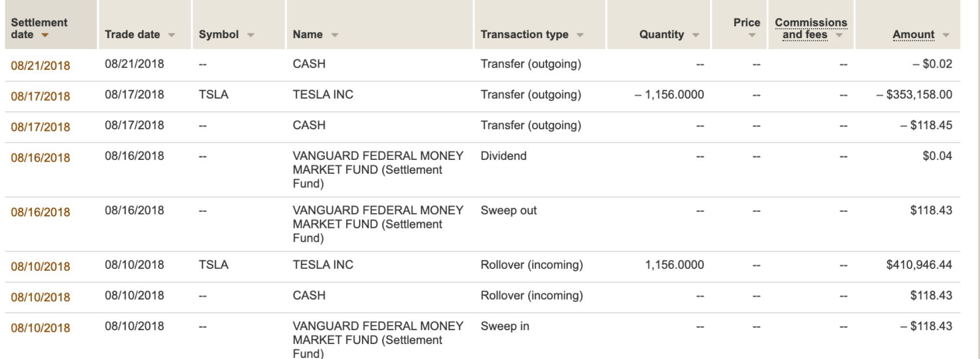
Task: Open 08/10/2018 Sweep in settlement link
Action: click(40, 328)
